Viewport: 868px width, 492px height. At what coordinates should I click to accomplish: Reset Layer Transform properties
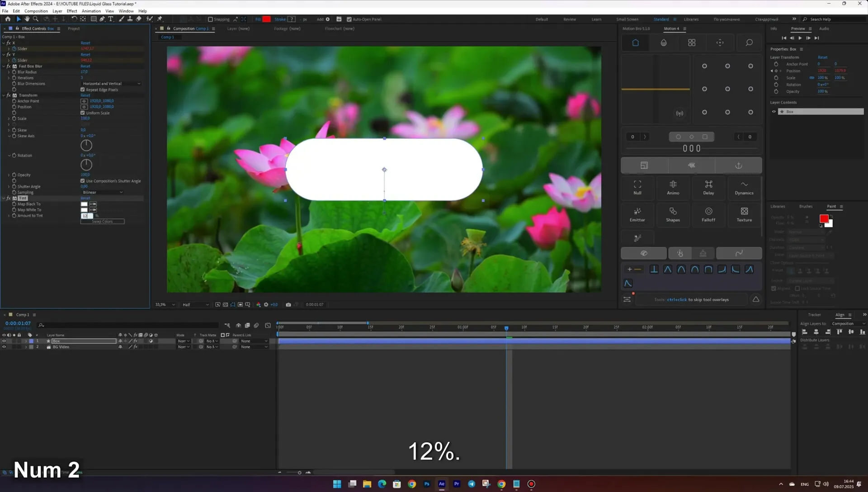[823, 57]
